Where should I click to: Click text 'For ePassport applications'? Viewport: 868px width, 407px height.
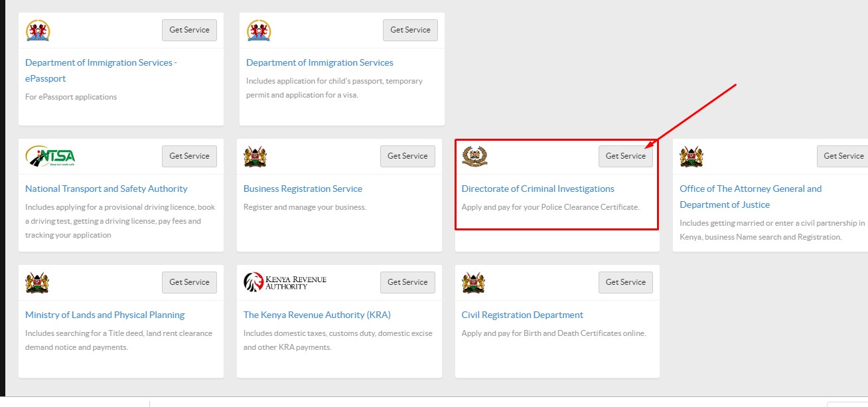[x=71, y=97]
